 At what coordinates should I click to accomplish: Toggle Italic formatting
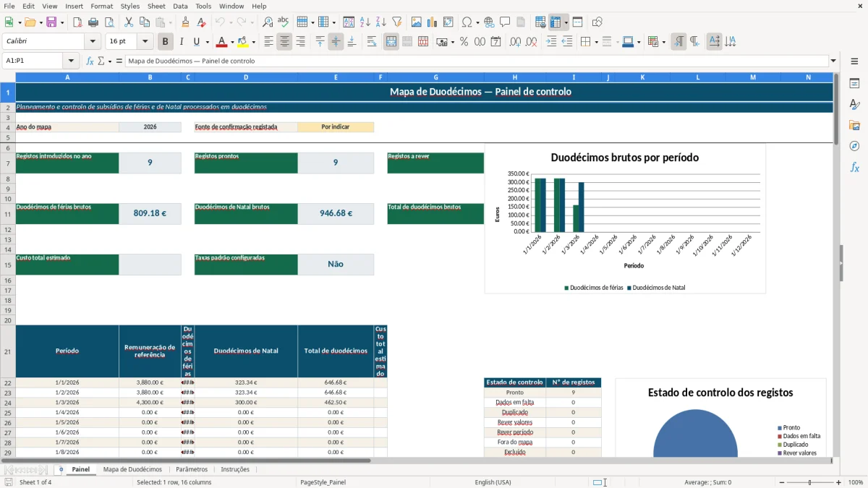click(x=182, y=42)
